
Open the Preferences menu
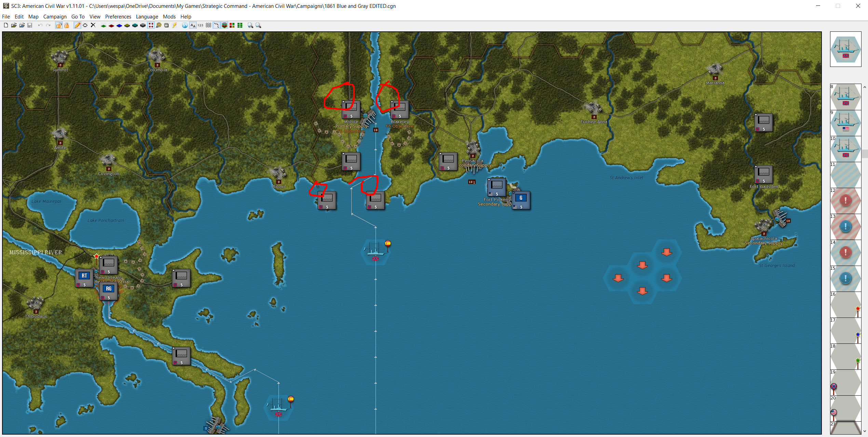[118, 16]
